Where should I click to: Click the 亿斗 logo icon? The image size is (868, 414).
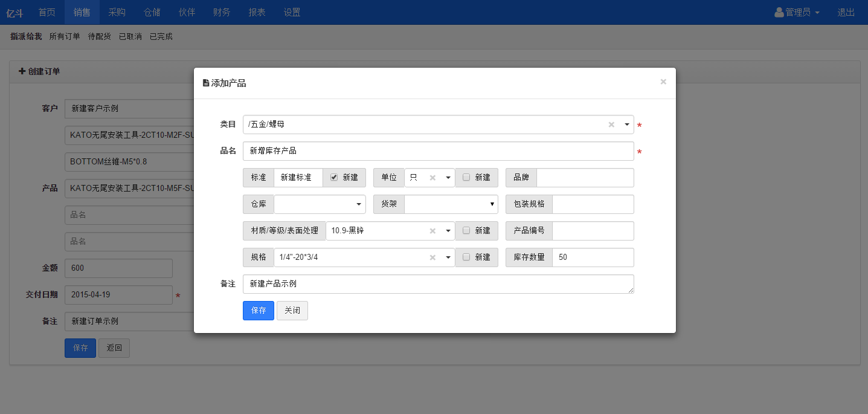click(x=14, y=12)
